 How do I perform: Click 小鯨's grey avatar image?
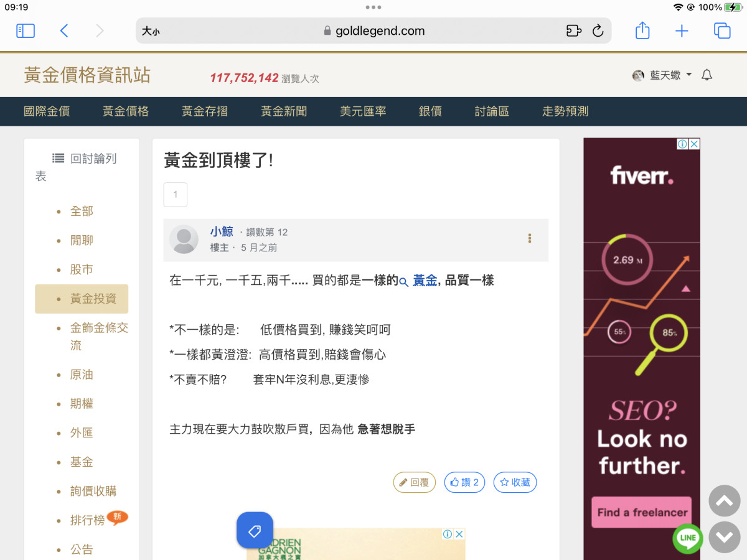pos(184,240)
